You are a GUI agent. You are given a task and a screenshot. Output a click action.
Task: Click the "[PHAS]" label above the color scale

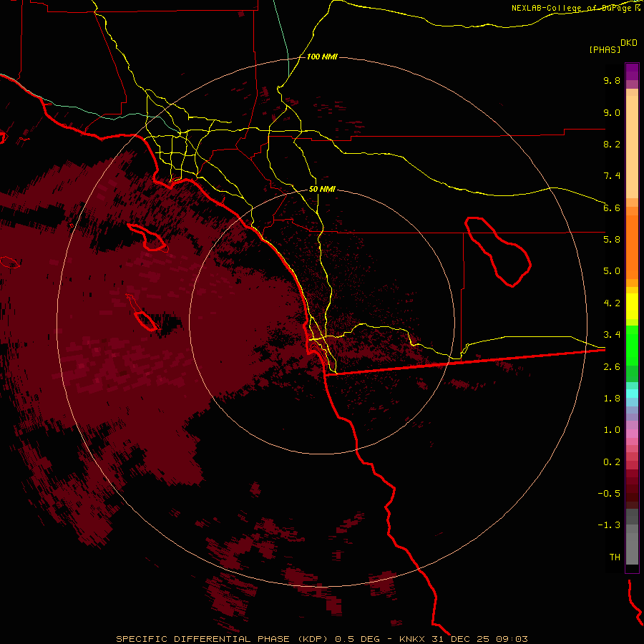click(x=605, y=49)
